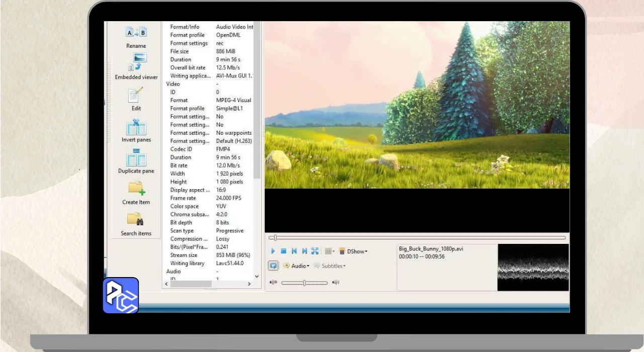
Task: Open the DShow renderer dropdown
Action: pos(353,251)
